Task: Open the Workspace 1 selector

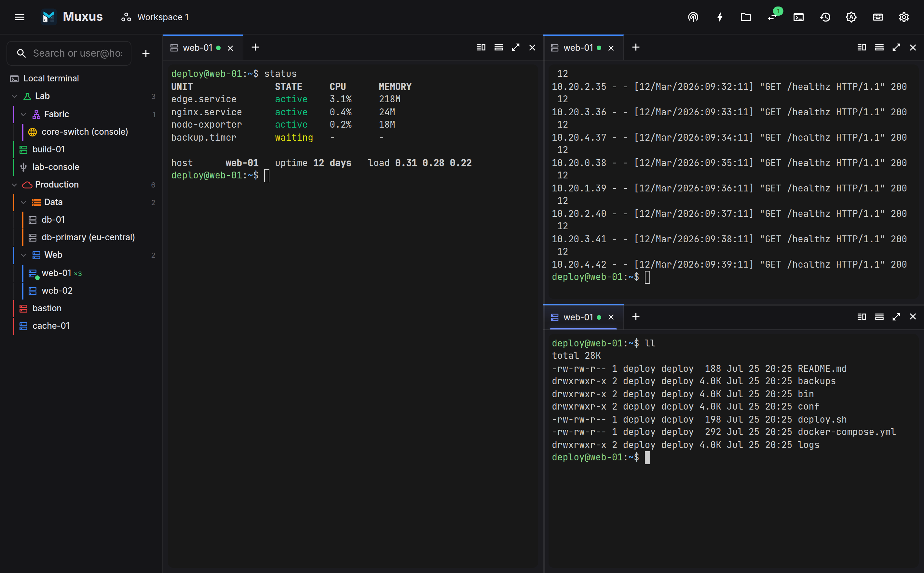Action: coord(155,17)
